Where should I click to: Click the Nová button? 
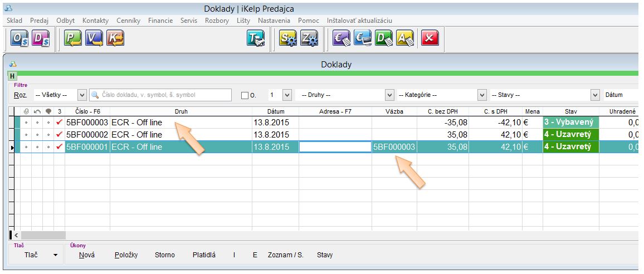(x=86, y=255)
